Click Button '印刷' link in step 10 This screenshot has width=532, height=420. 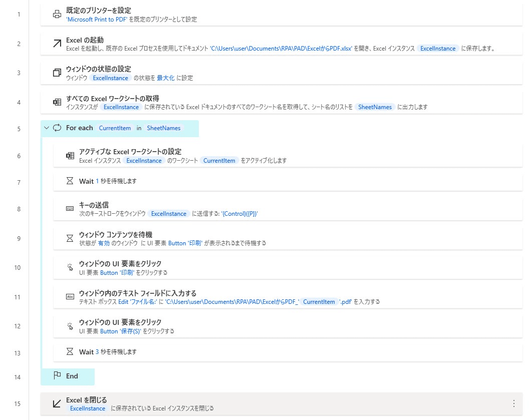coord(117,272)
